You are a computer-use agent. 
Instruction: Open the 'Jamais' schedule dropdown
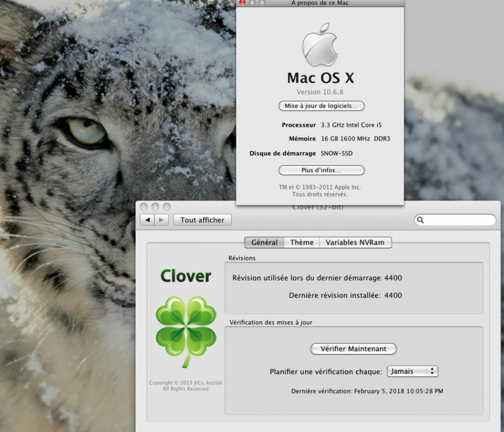412,372
